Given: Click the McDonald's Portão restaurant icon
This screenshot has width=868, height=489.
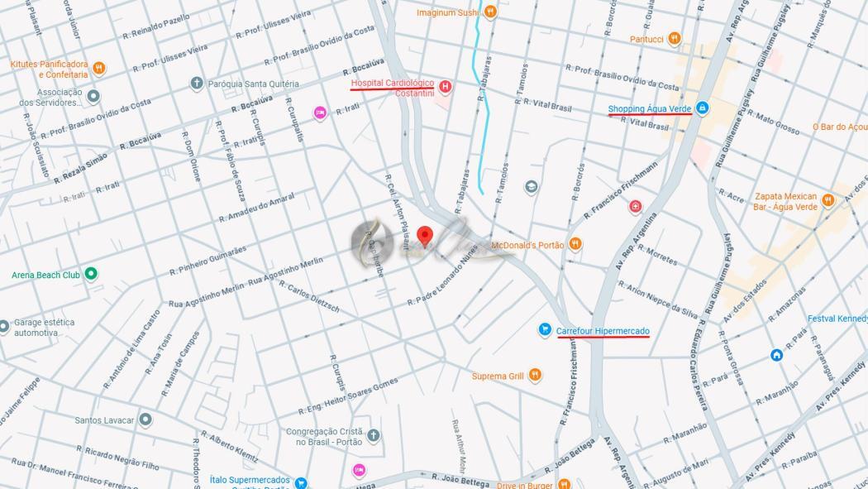Looking at the screenshot, I should click(x=575, y=243).
